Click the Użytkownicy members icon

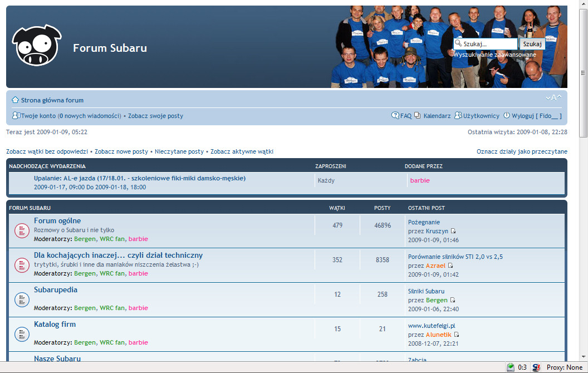coord(458,116)
